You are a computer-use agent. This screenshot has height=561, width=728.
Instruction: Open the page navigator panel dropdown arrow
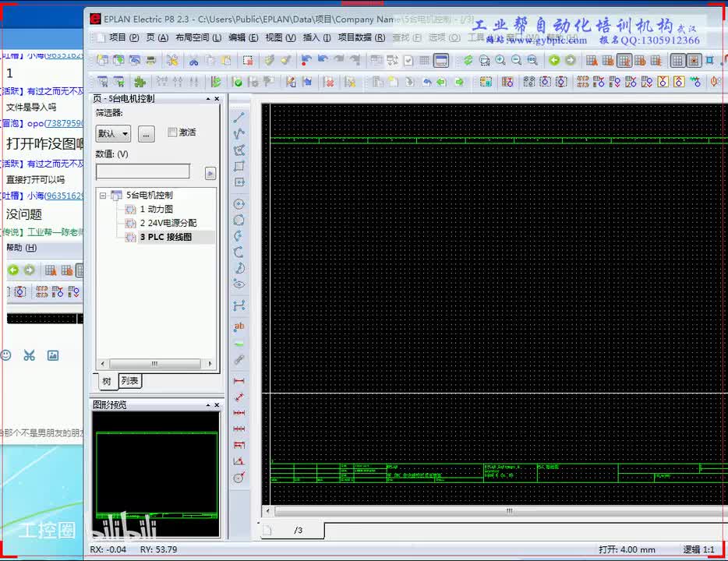tap(208, 99)
